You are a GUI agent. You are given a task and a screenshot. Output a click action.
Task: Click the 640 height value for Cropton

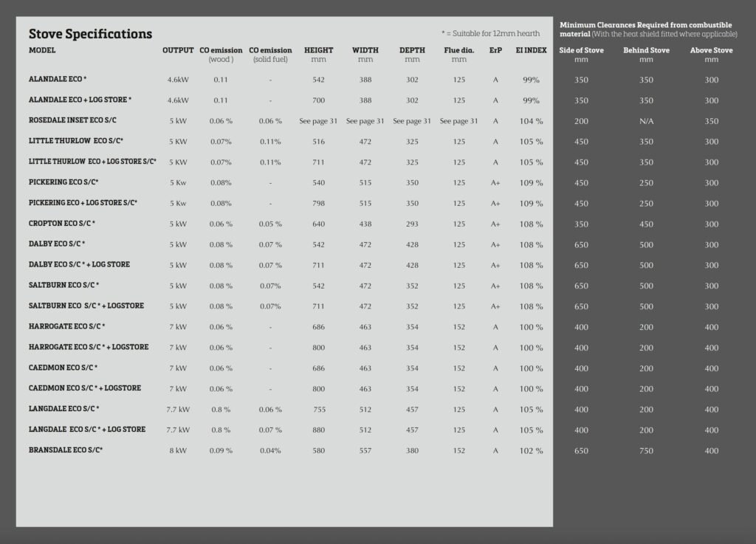319,224
